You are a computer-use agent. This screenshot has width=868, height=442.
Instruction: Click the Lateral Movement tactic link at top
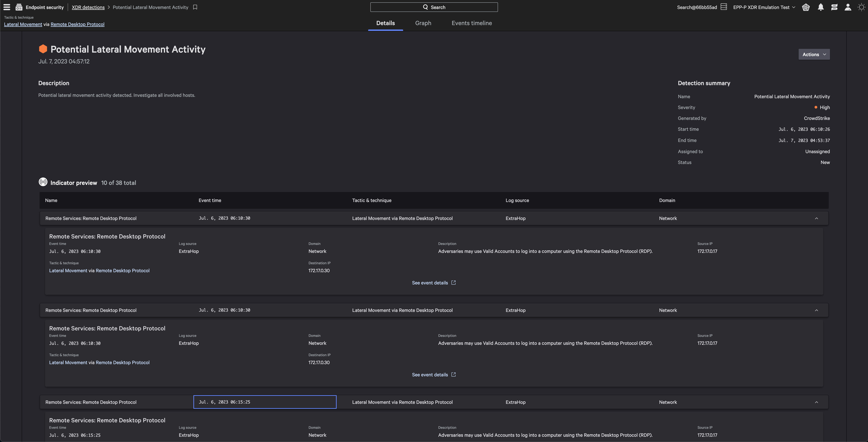click(23, 24)
